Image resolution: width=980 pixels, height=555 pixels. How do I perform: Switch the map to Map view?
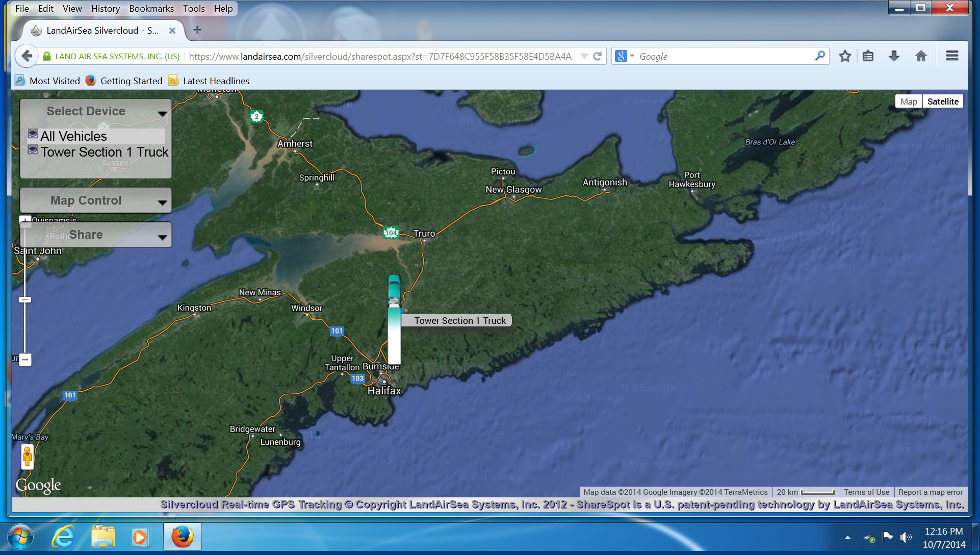[x=909, y=101]
